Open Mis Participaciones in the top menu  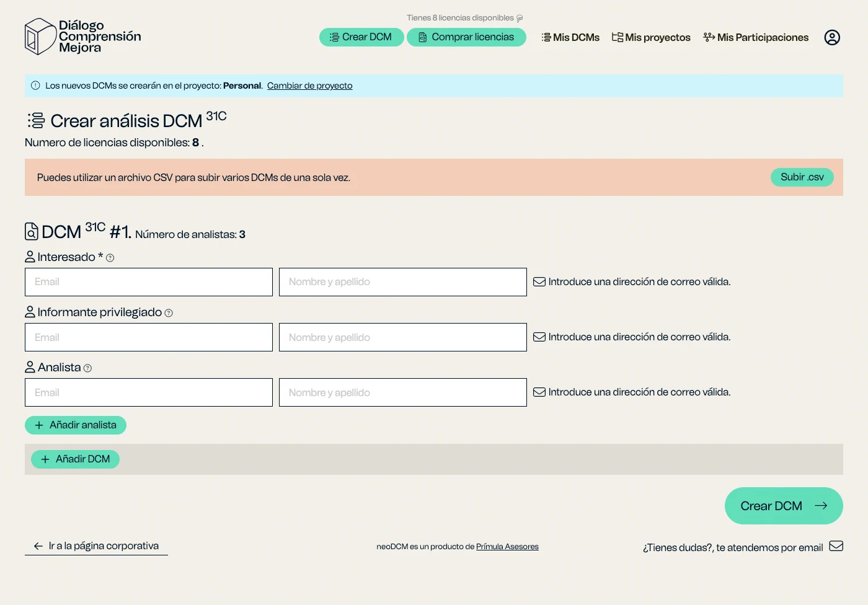(x=756, y=37)
